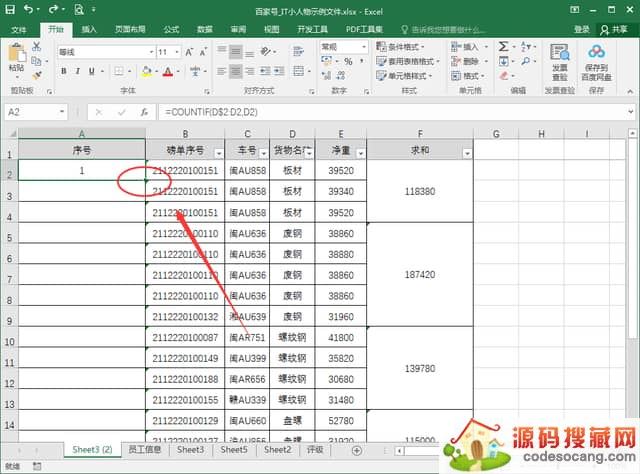Cancel formula entry with the X icon
The image size is (640, 474).
click(98, 112)
